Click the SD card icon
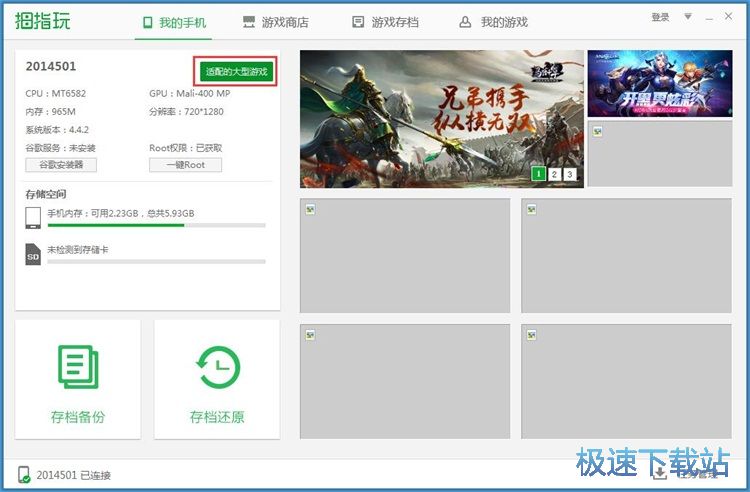This screenshot has width=750, height=492. [33, 254]
